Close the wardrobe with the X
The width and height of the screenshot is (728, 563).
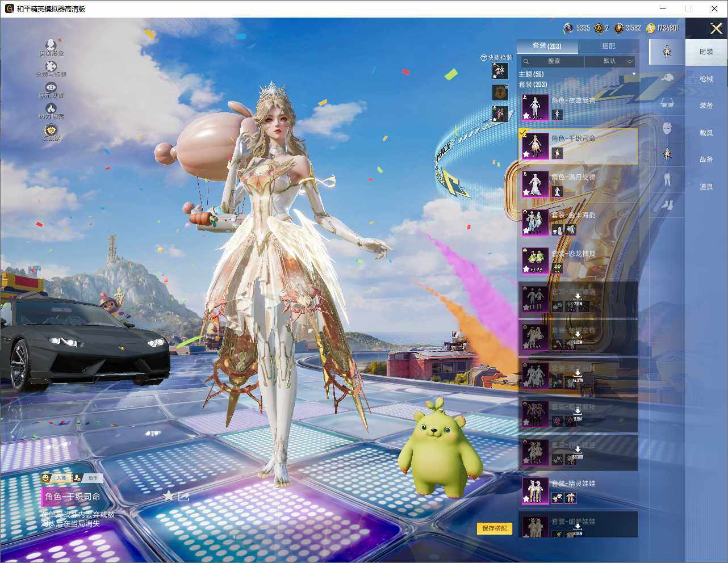coord(716,28)
